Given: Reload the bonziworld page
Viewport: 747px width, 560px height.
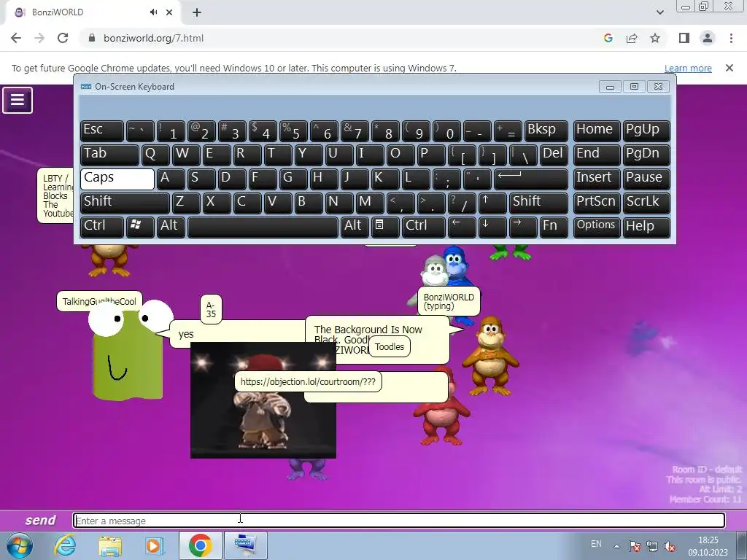Looking at the screenshot, I should [63, 38].
